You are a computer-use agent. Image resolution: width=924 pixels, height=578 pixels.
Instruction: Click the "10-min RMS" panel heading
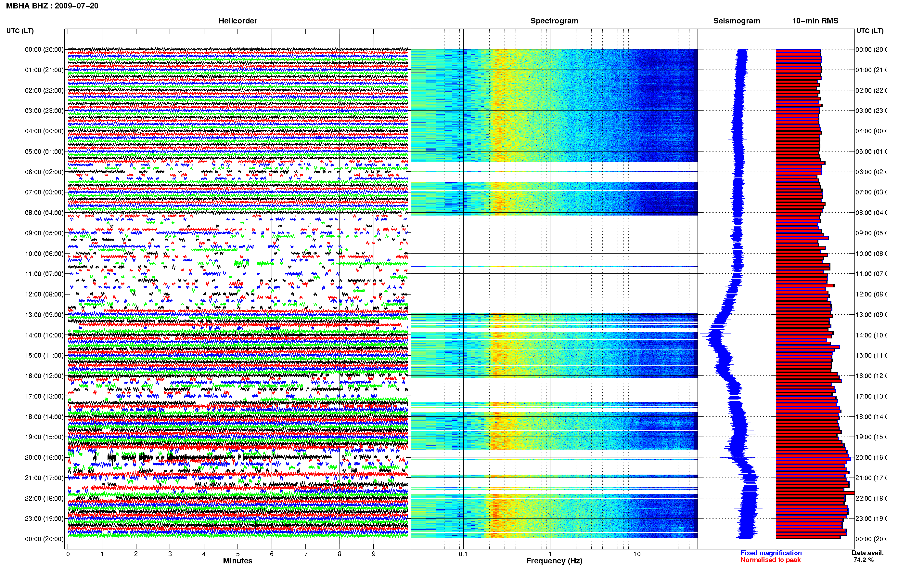[x=815, y=21]
